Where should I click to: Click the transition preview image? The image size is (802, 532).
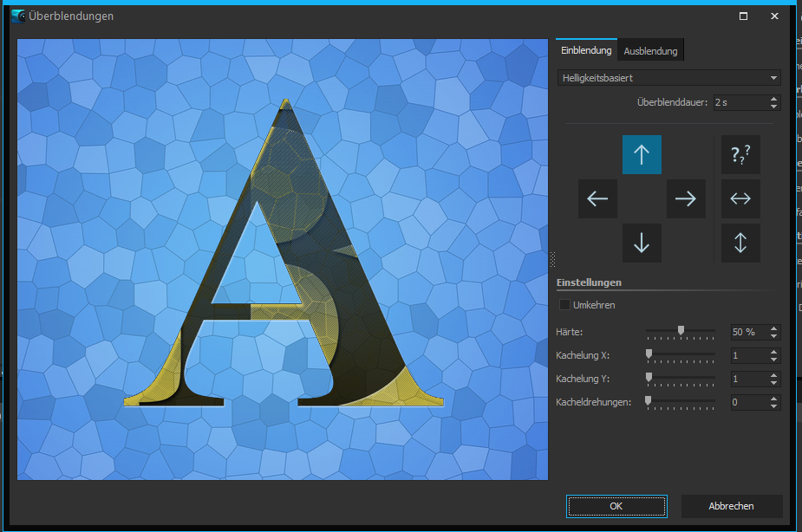click(283, 259)
